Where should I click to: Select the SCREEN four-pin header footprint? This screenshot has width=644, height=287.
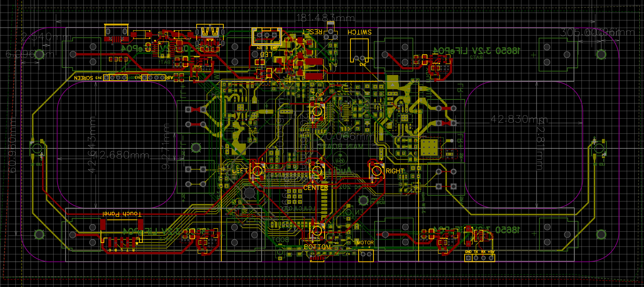click(x=115, y=78)
